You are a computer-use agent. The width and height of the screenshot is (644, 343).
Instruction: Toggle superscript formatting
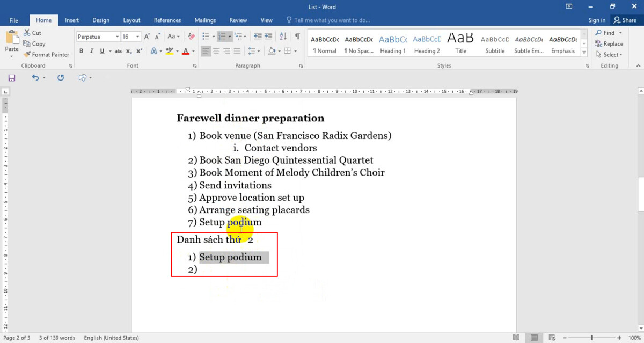tap(139, 51)
